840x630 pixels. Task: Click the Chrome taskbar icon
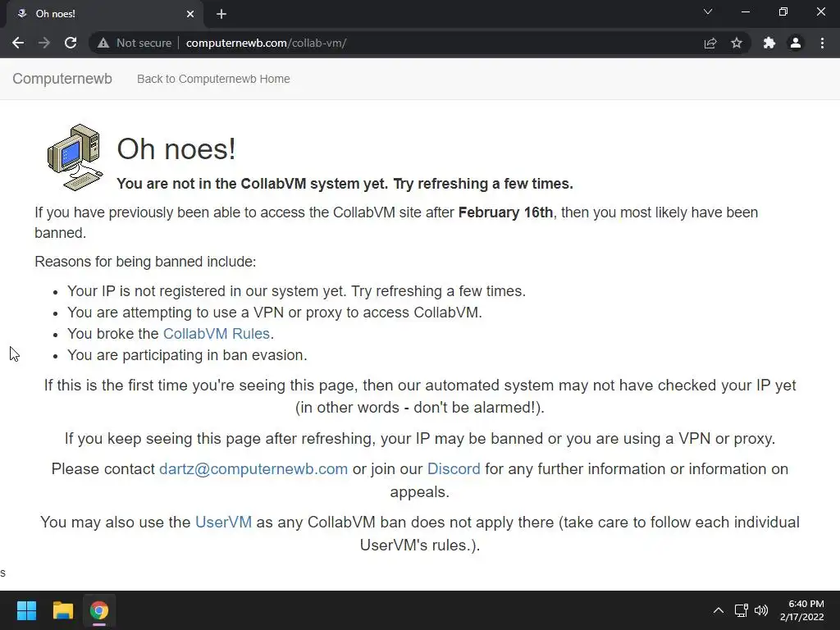(x=99, y=610)
